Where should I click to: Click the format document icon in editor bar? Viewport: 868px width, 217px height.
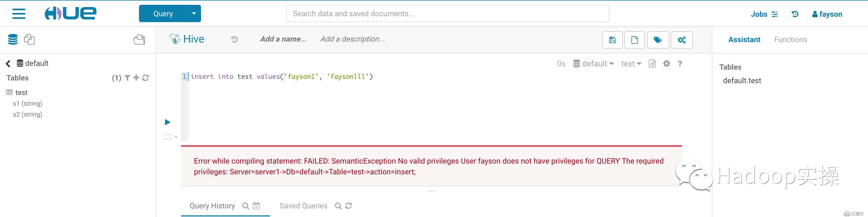tap(652, 63)
